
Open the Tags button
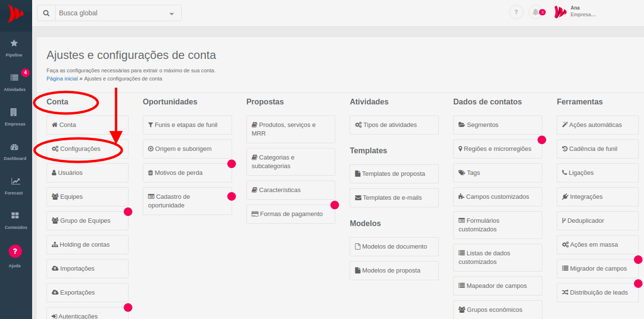[498, 173]
